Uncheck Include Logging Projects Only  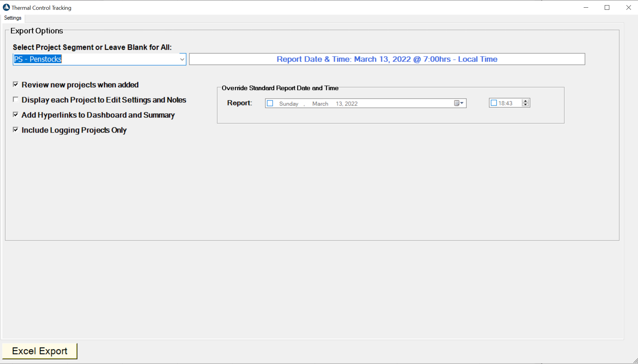[x=16, y=130]
